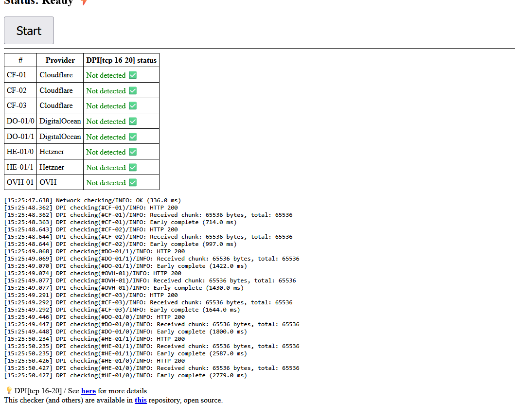Viewport: 515px width, 420px height.
Task: Click log line 'Early complete (714.0 ms)'
Action: click(x=120, y=222)
